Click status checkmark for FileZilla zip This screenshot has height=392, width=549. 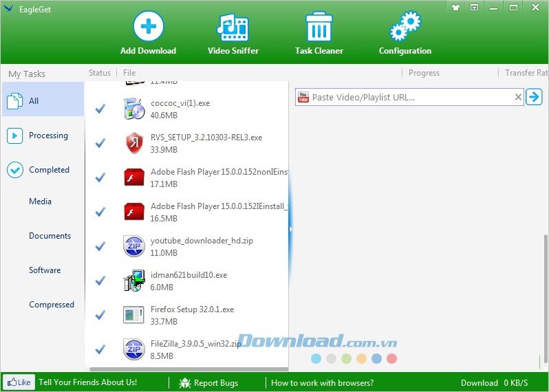[x=100, y=349]
